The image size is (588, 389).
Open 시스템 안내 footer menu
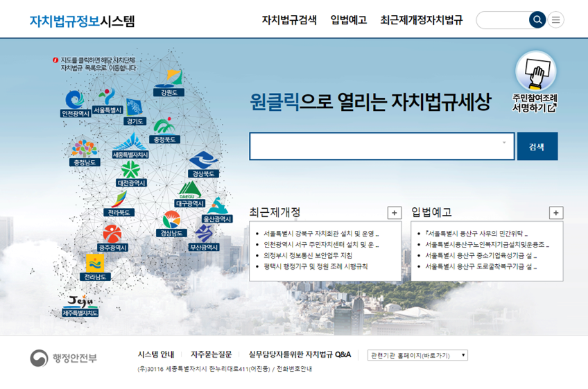click(156, 354)
